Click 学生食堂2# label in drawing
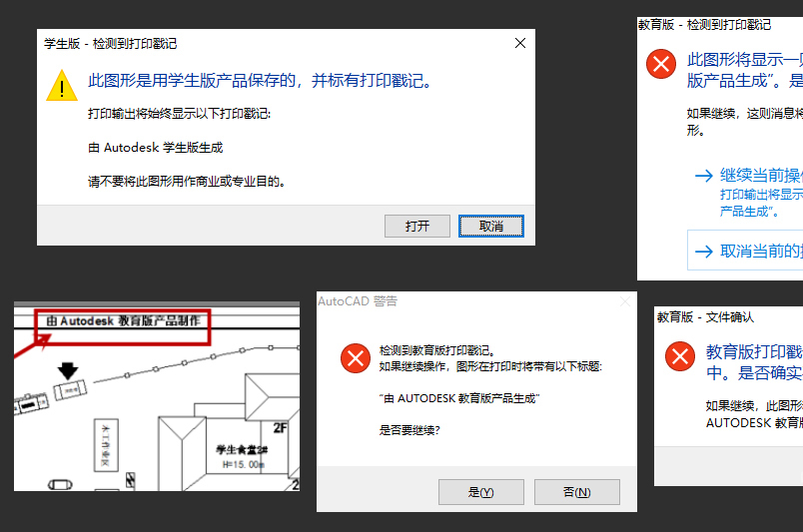The width and height of the screenshot is (803, 532). [x=242, y=449]
